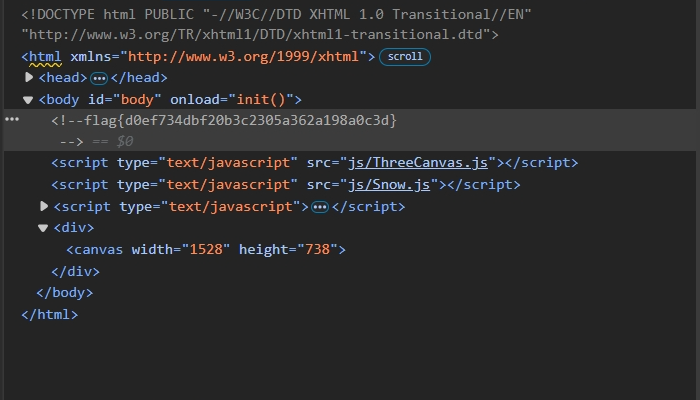Select the ThreeCanvas script type attribute value

228,162
